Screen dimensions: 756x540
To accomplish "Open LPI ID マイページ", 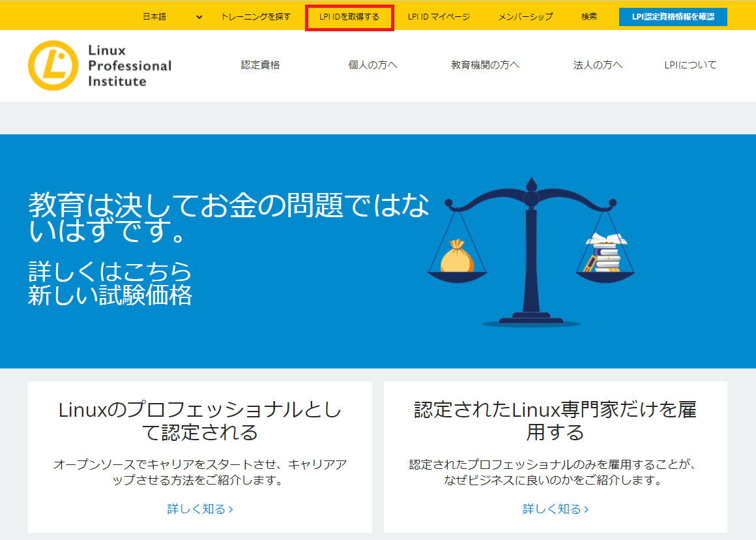I will click(438, 16).
